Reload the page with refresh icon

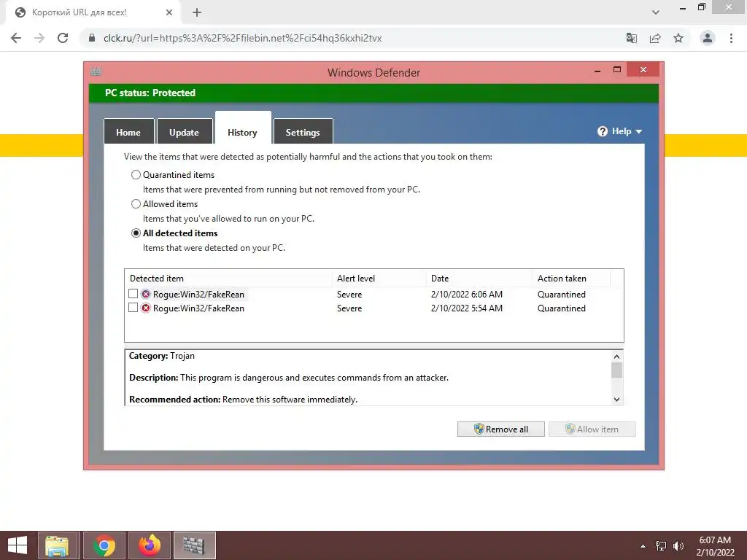coord(63,38)
